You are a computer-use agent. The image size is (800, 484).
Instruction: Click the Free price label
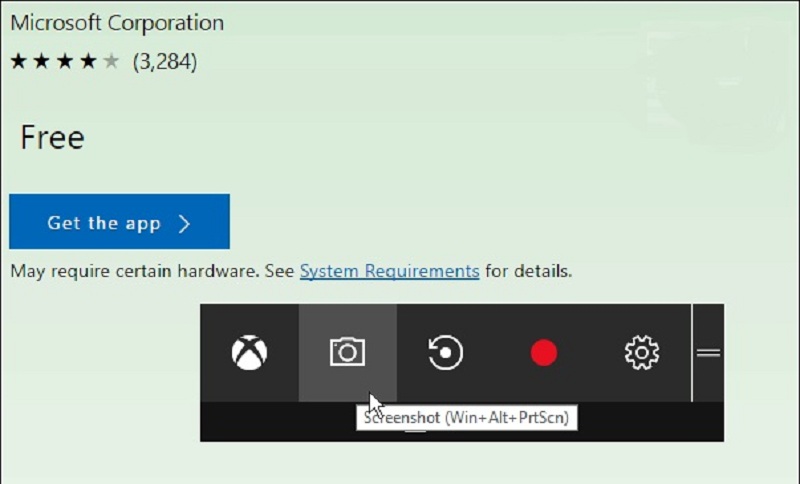click(52, 138)
